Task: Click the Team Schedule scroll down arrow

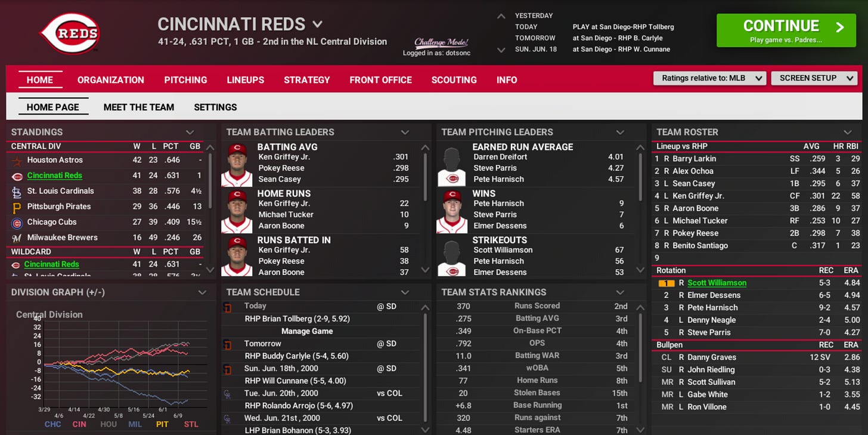Action: [x=425, y=430]
